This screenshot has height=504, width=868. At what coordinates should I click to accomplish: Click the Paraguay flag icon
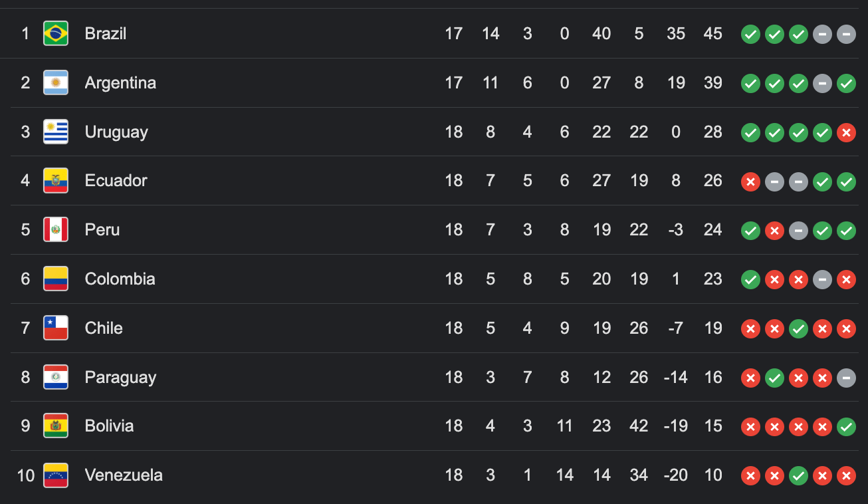coord(56,377)
